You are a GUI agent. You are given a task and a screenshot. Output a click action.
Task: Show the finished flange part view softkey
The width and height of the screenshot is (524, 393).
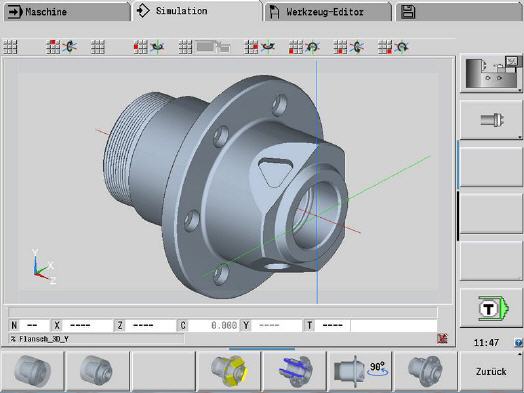[425, 371]
